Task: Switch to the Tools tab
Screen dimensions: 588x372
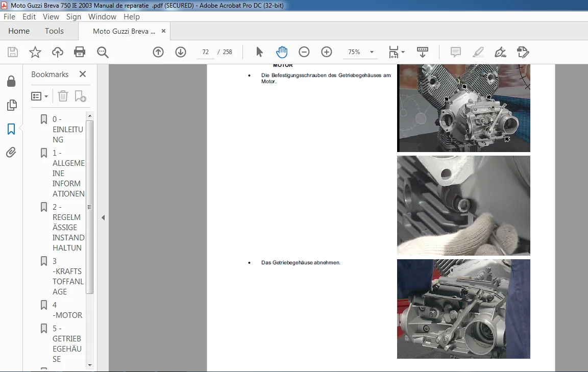Action: coord(55,31)
